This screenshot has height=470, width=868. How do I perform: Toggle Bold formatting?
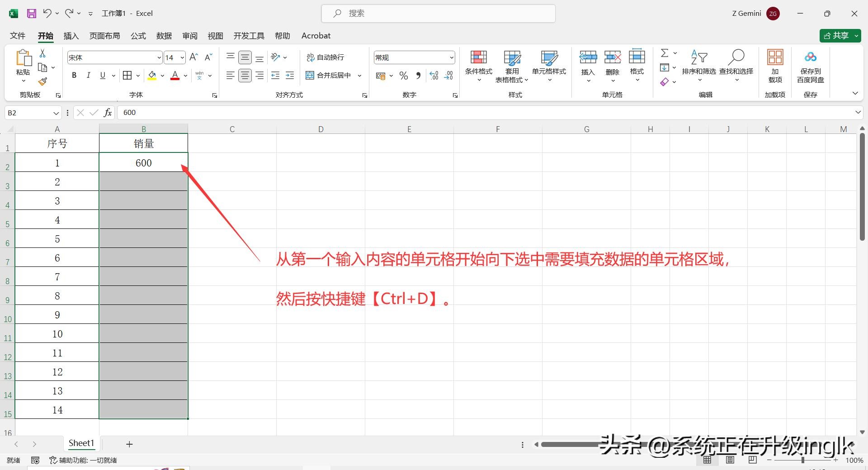click(74, 76)
